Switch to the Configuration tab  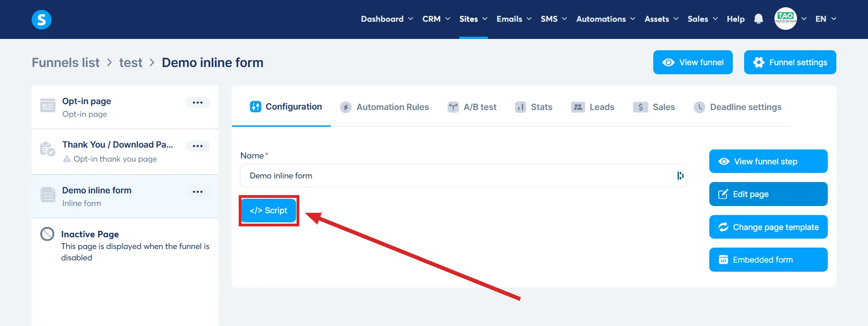(x=286, y=107)
